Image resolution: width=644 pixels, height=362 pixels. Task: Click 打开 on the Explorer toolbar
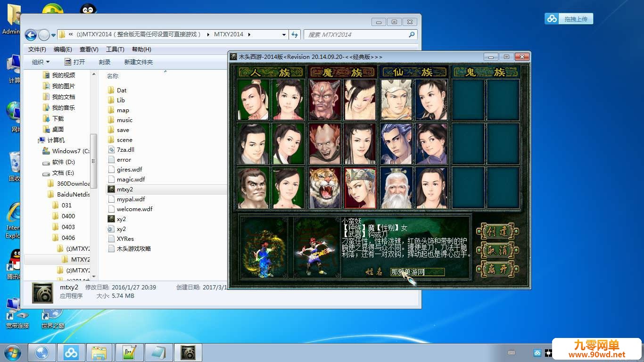point(74,62)
